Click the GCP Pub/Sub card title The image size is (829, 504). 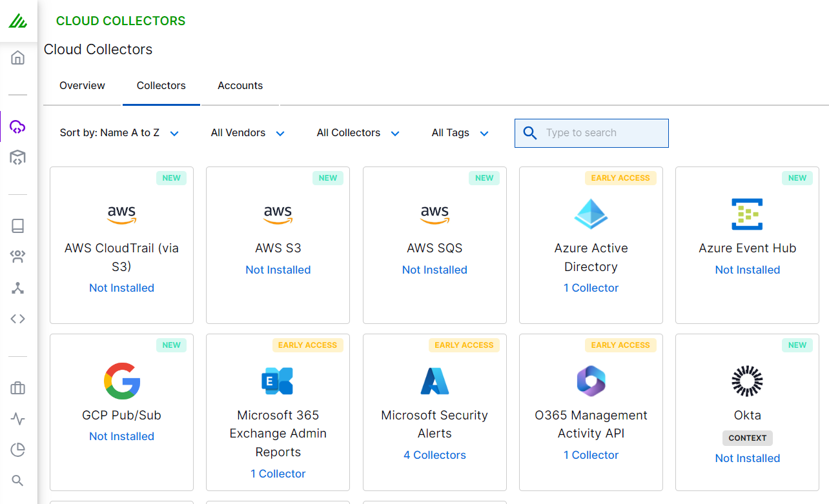pos(121,415)
